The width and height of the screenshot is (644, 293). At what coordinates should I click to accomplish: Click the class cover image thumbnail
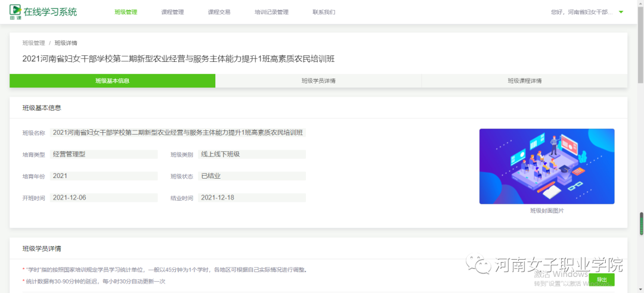547,166
